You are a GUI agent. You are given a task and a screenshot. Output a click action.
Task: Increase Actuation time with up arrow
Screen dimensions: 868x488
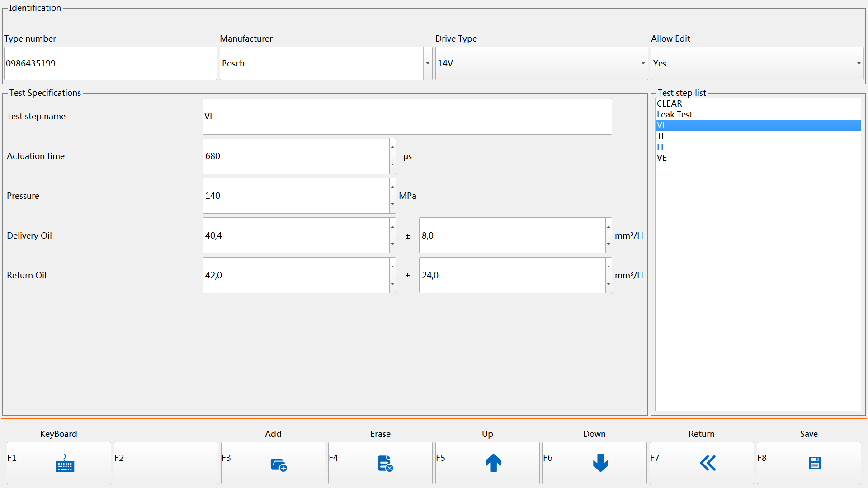[x=392, y=147]
